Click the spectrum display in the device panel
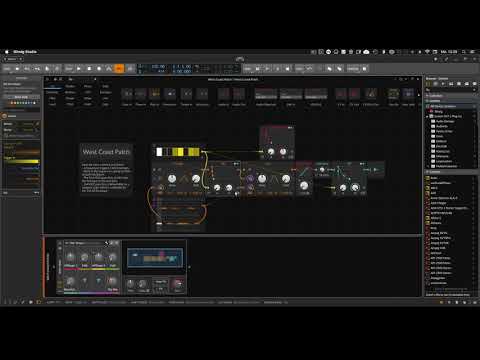 pos(155,258)
